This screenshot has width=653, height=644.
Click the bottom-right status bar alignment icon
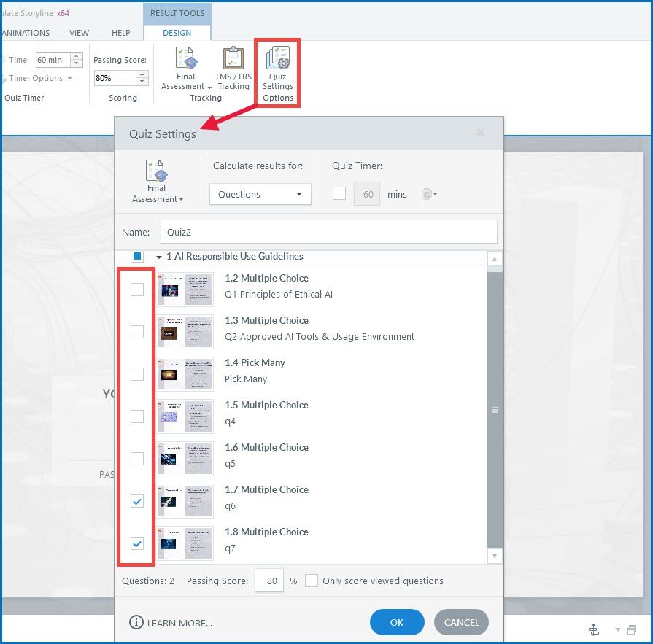click(x=594, y=629)
